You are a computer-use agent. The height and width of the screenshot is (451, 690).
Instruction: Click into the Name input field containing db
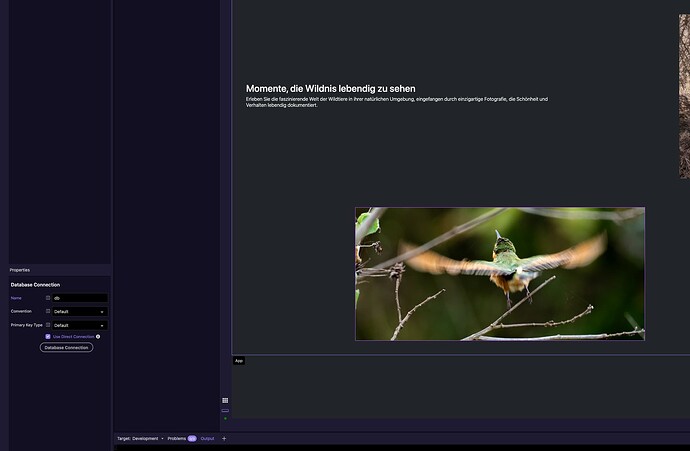coord(80,298)
